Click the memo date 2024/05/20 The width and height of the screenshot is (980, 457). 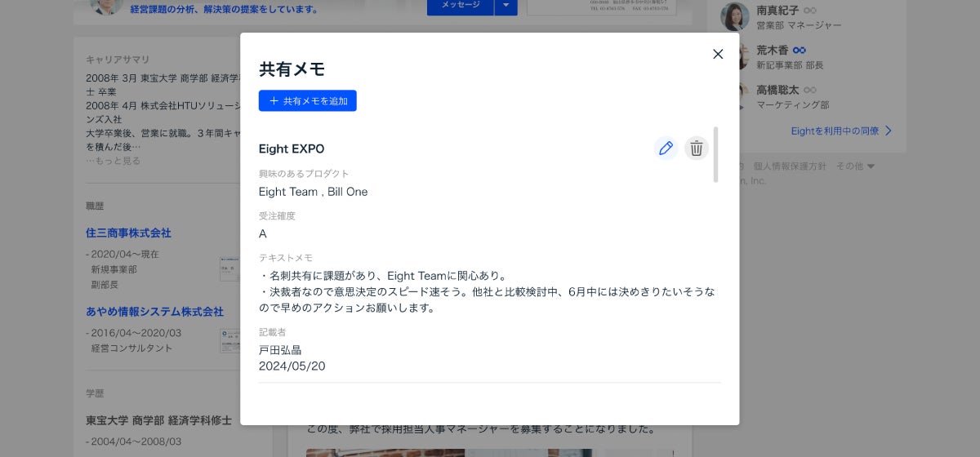(292, 366)
